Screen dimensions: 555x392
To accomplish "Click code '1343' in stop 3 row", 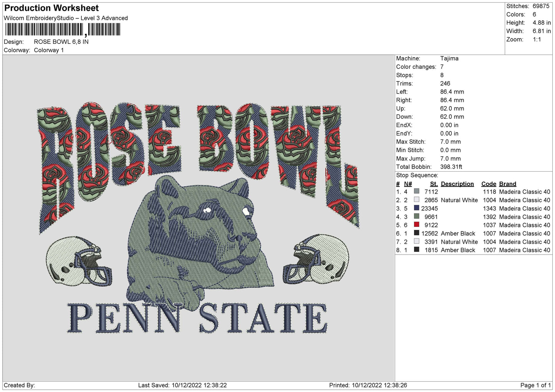I will (x=489, y=208).
